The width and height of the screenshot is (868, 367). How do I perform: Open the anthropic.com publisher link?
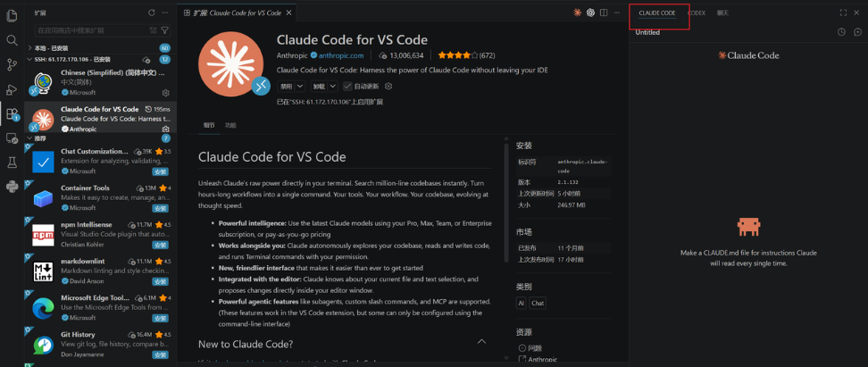tap(341, 55)
